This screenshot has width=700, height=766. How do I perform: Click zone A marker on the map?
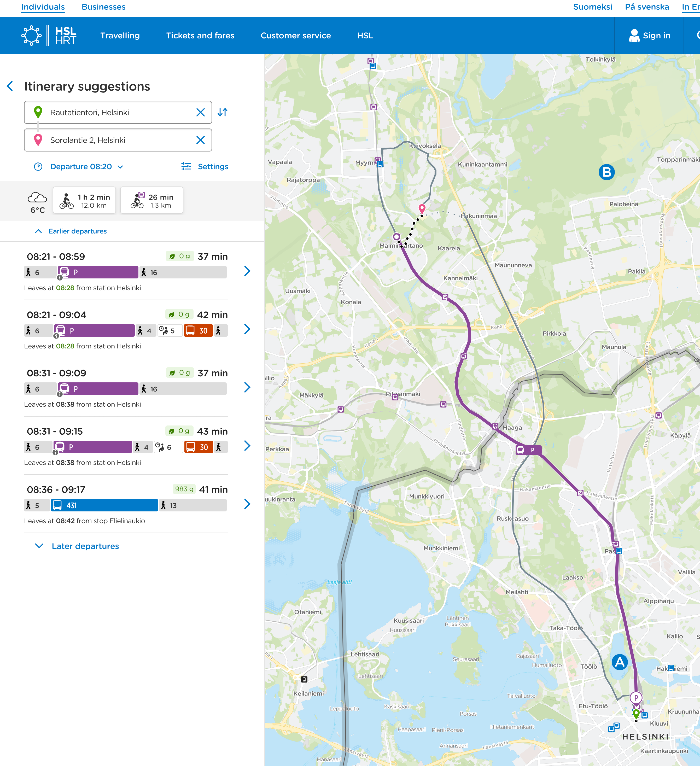(x=620, y=662)
